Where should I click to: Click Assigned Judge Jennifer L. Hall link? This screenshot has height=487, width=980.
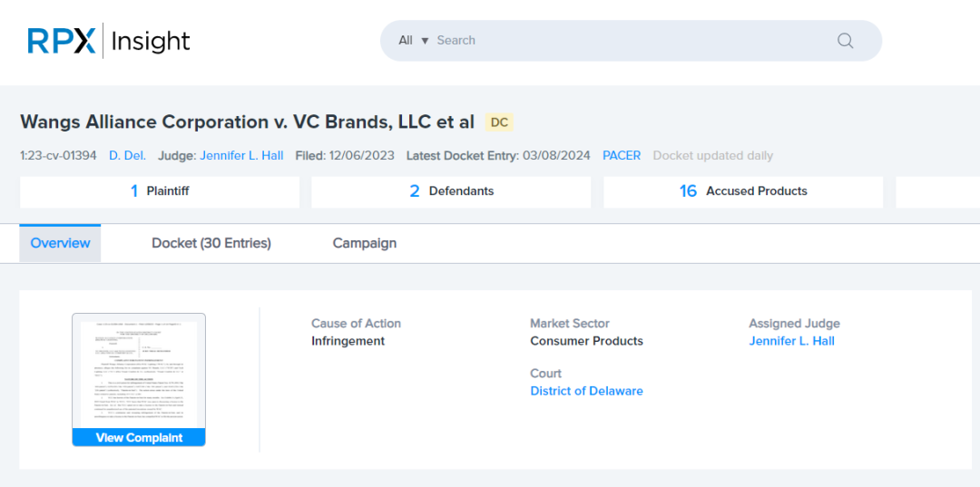[791, 342]
